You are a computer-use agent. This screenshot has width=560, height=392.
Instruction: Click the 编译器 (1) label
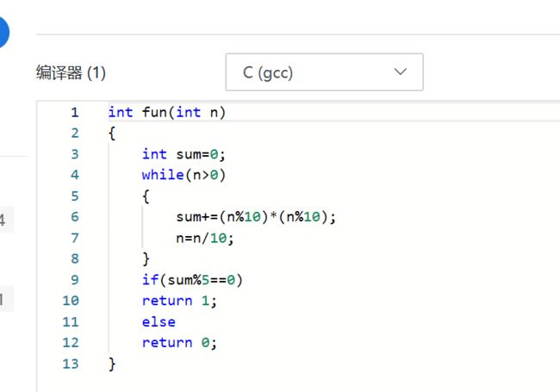71,73
